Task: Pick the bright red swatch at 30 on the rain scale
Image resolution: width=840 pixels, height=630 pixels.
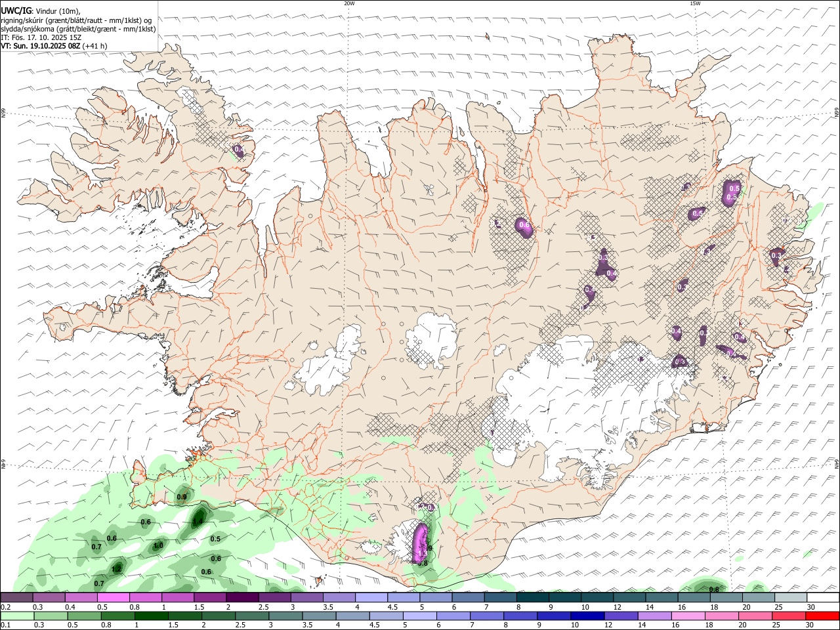Action: pos(823,616)
